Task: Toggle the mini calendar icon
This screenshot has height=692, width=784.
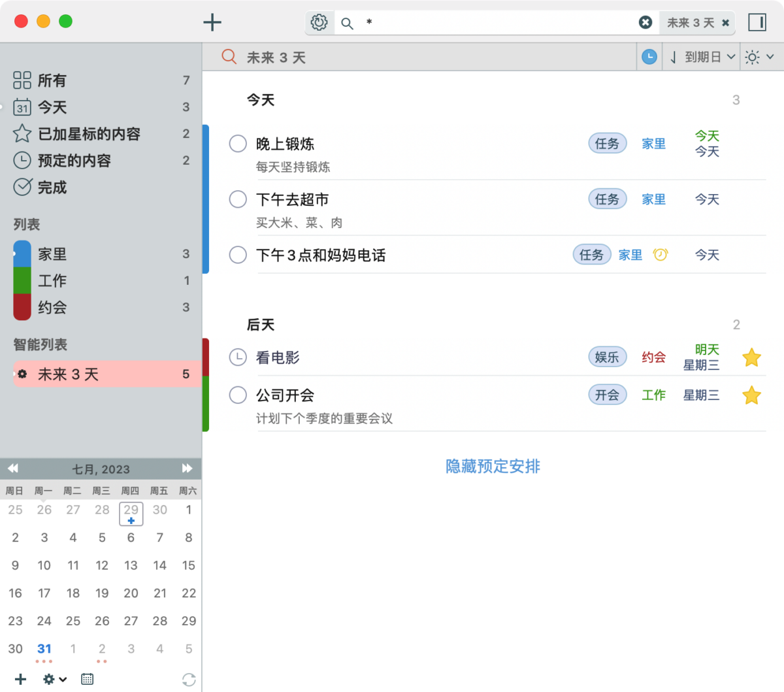Action: (87, 680)
